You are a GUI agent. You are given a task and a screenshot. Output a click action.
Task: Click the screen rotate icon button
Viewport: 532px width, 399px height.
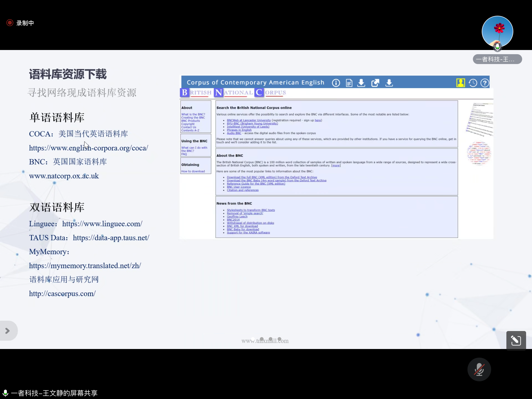point(516,341)
